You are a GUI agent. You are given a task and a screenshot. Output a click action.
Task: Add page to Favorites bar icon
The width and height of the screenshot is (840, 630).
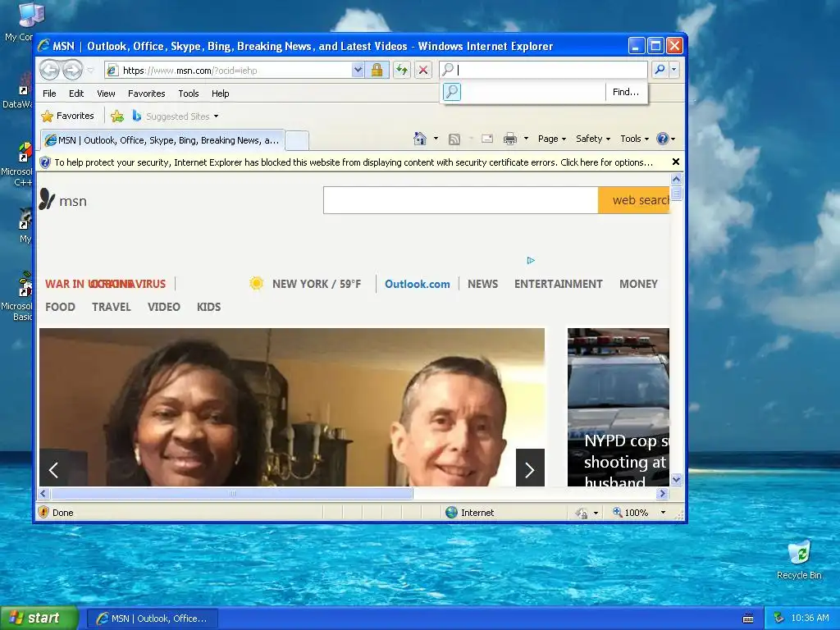[x=117, y=116]
